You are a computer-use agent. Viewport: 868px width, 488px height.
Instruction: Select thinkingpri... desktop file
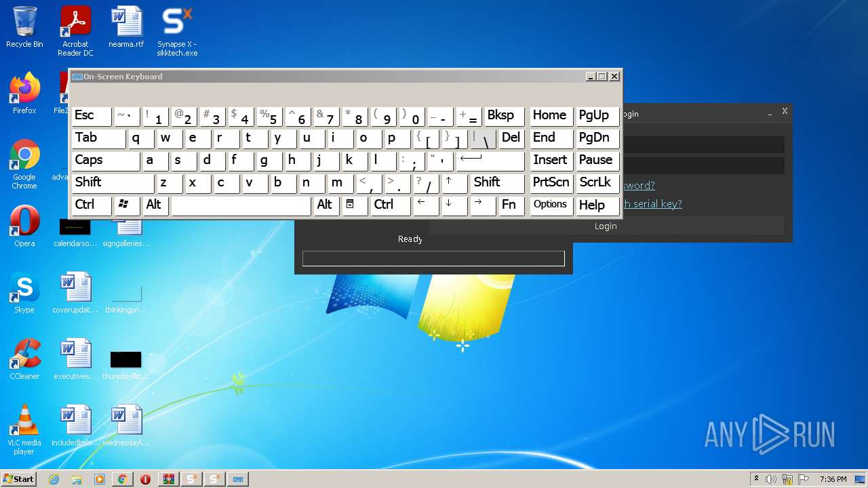pos(126,298)
